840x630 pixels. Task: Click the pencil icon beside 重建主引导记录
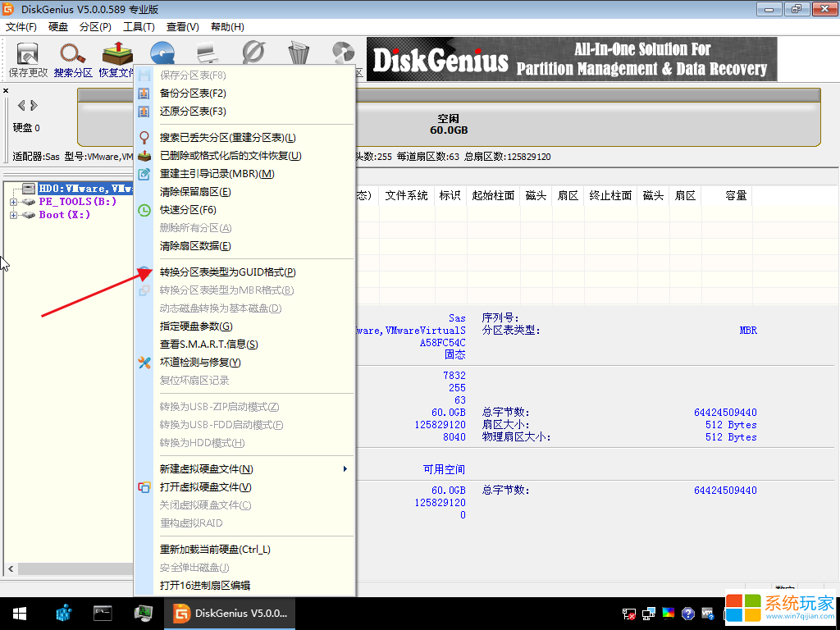[x=144, y=174]
